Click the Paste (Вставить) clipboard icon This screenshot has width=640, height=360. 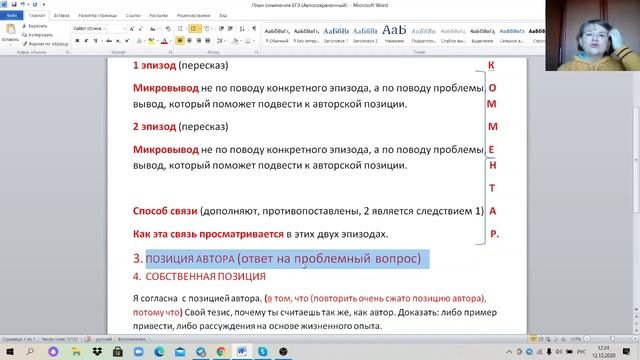10,29
